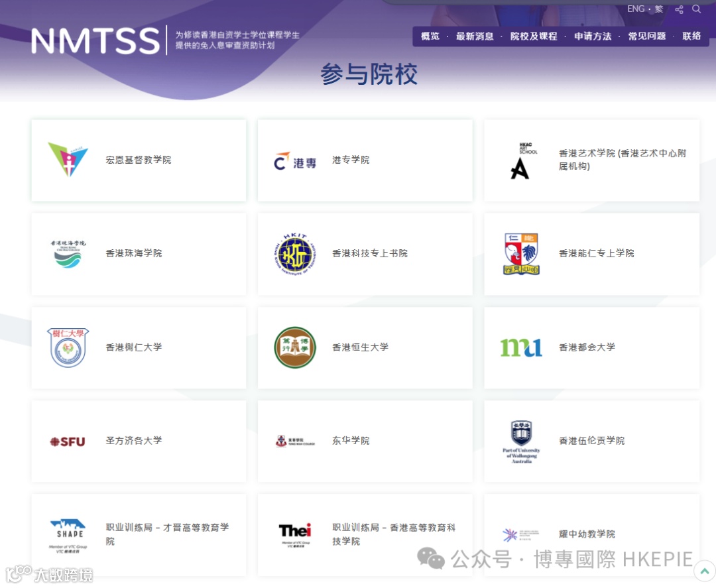Select 香港树仁大学 text

(134, 347)
